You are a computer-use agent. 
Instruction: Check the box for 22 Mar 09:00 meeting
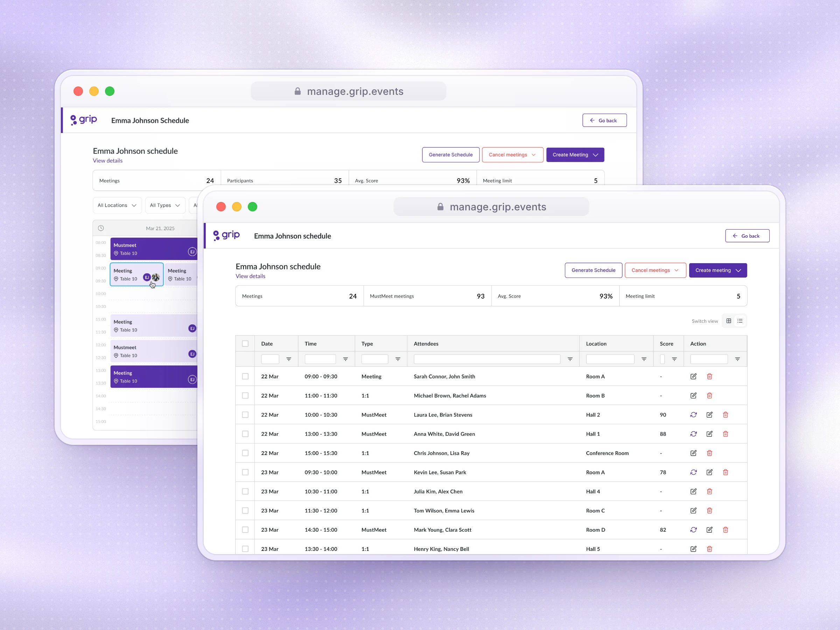[245, 376]
